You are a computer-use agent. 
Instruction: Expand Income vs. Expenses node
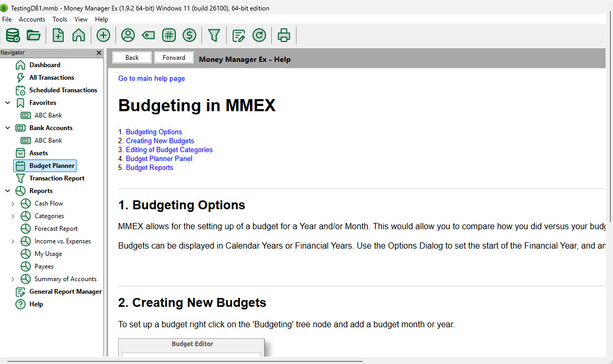tap(13, 241)
